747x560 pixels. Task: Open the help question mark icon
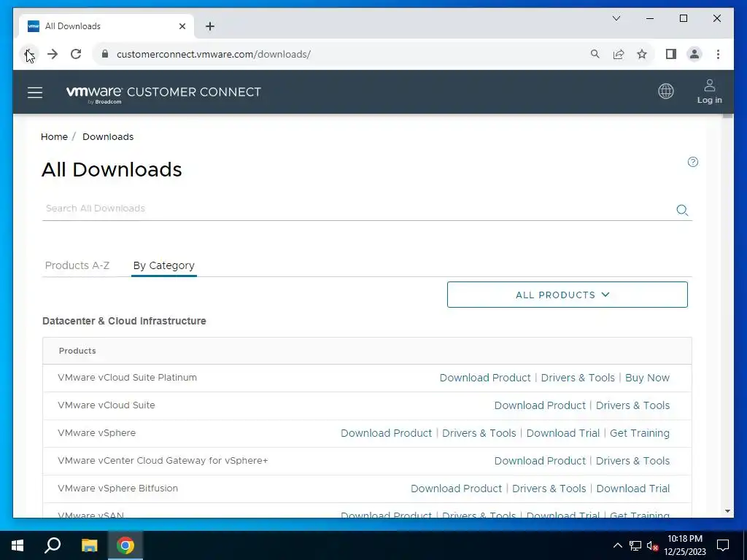tap(693, 162)
